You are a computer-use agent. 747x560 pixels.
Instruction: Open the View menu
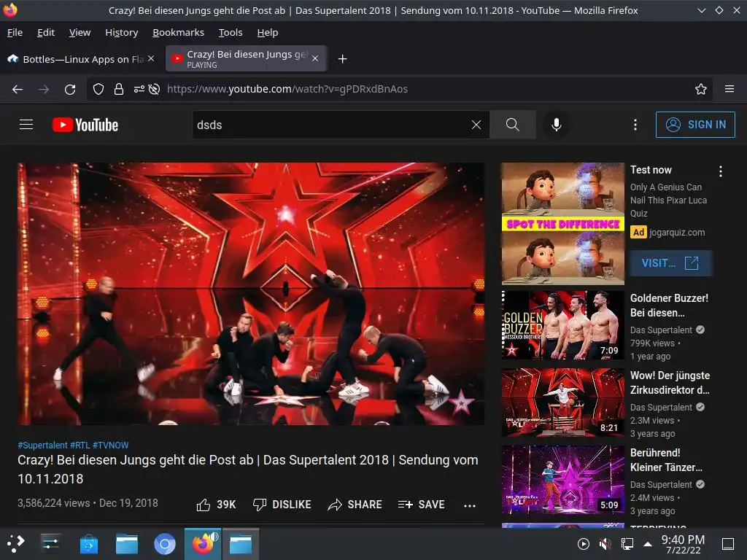pos(80,32)
